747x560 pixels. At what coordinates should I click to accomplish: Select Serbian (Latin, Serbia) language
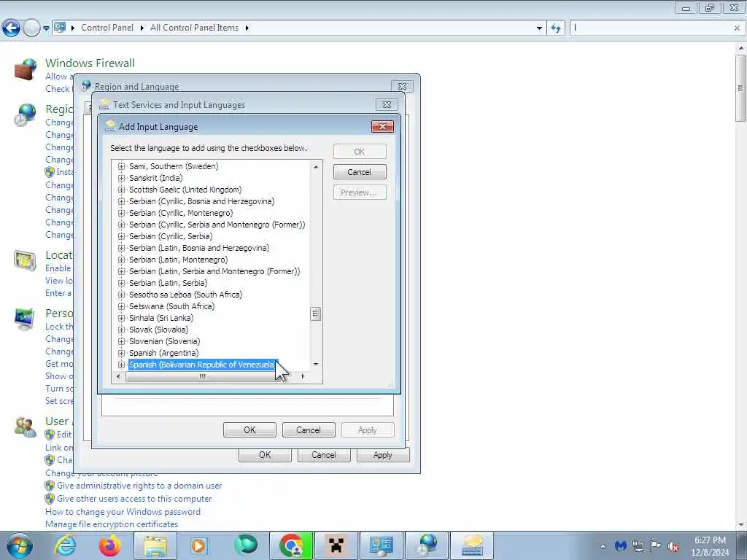click(169, 283)
